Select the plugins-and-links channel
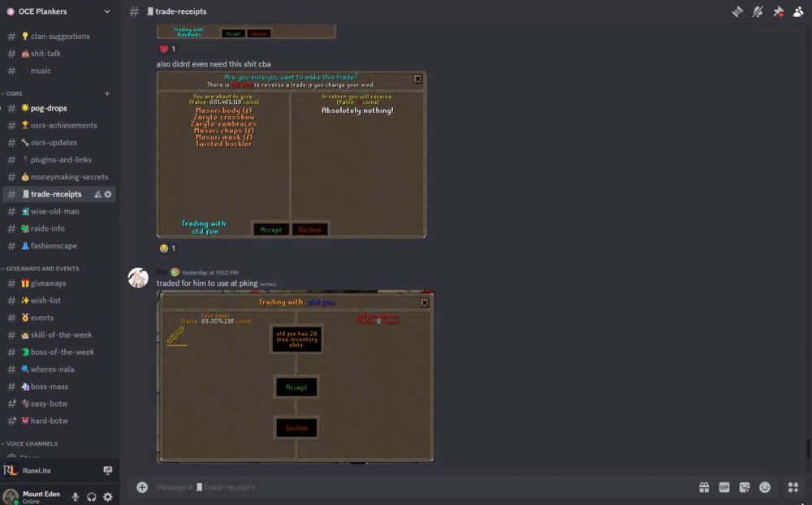812x505 pixels. [59, 159]
